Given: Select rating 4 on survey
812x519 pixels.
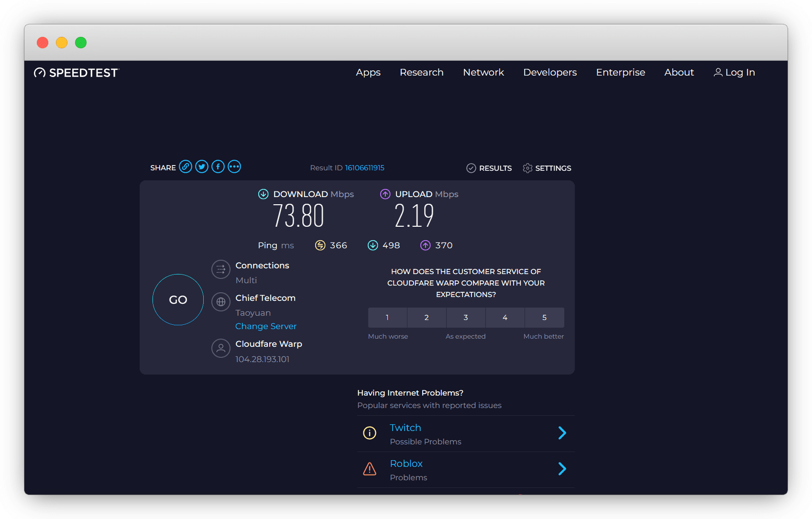Looking at the screenshot, I should [x=505, y=318].
